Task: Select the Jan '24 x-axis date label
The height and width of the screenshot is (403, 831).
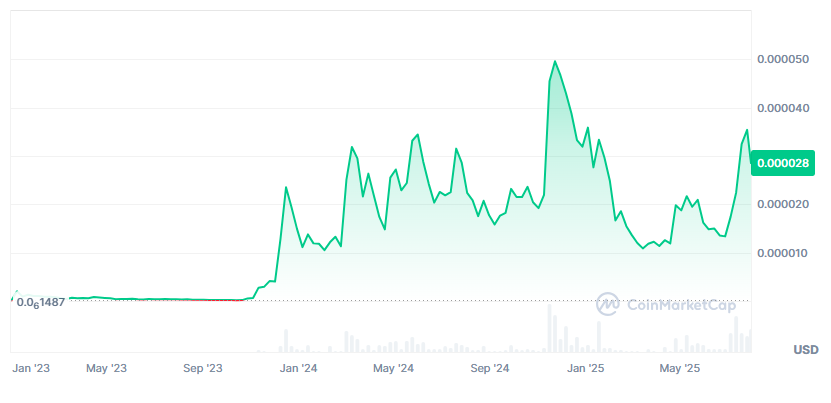Action: [298, 369]
